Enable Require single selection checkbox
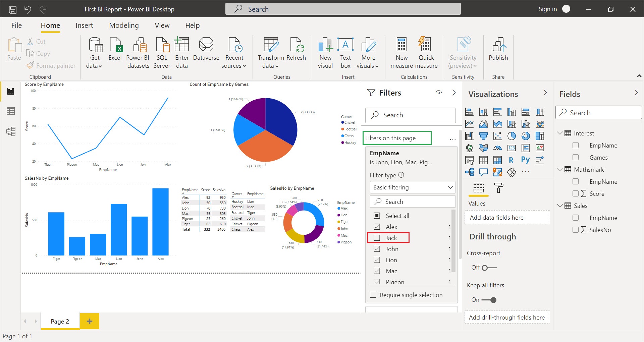 click(x=373, y=295)
